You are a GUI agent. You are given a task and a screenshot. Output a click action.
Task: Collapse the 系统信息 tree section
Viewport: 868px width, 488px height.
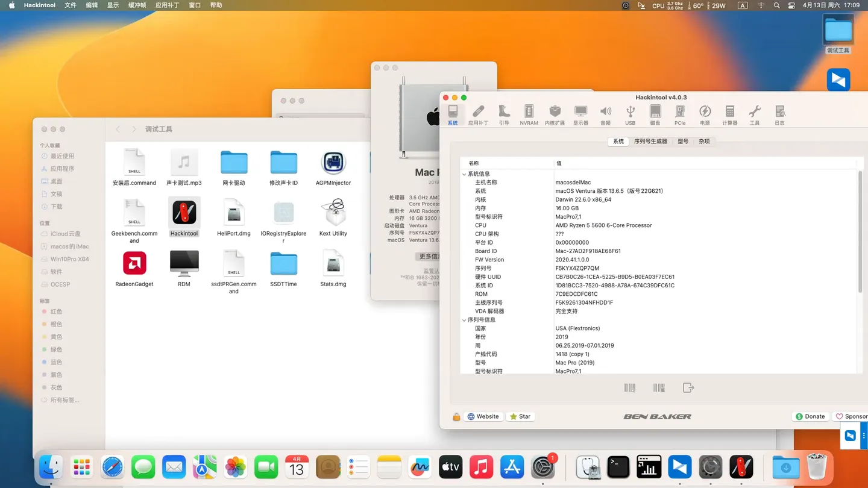[x=464, y=174]
